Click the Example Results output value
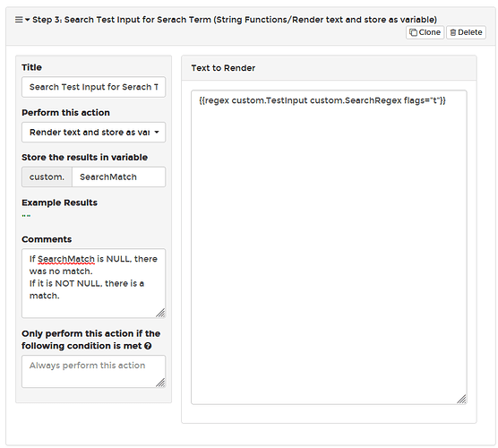 click(26, 216)
